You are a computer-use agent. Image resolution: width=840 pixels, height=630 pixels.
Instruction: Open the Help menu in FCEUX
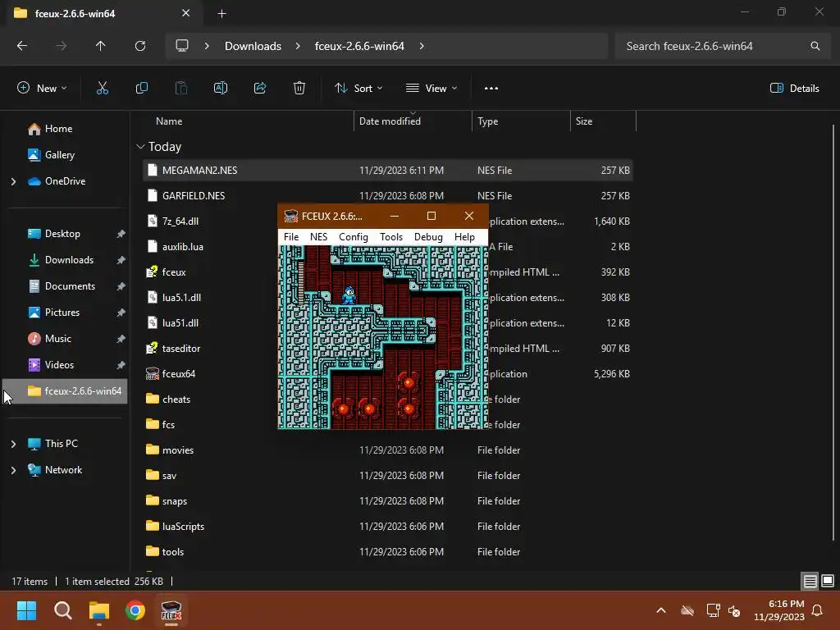[x=464, y=237]
